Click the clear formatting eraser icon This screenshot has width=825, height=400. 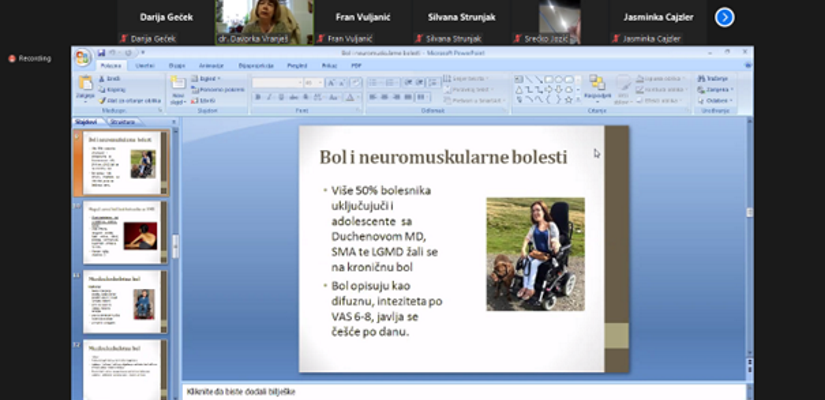tap(356, 83)
